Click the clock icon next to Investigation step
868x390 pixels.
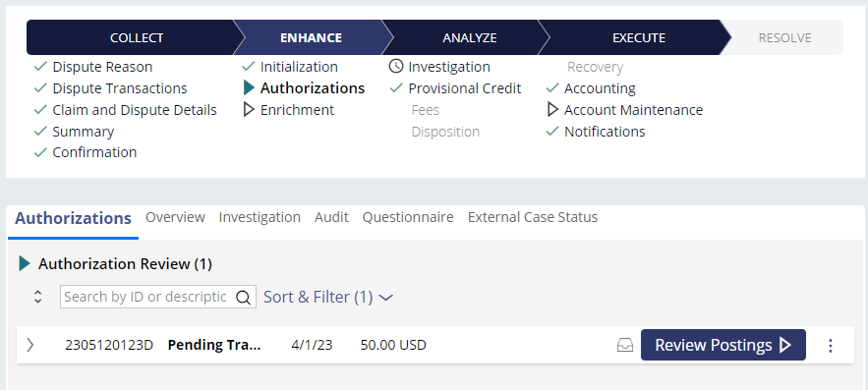tap(396, 67)
